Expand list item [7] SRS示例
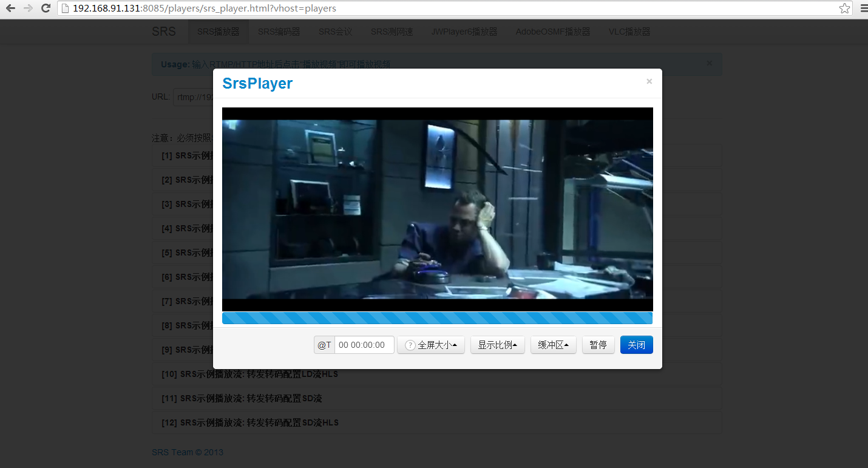Viewport: 868px width, 468px height. 183,301
